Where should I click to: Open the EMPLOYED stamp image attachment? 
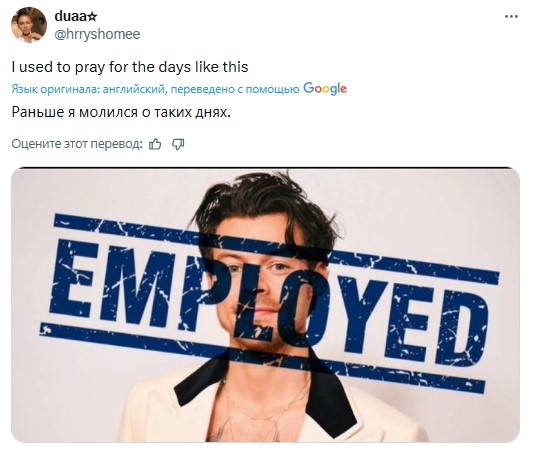pos(266,305)
